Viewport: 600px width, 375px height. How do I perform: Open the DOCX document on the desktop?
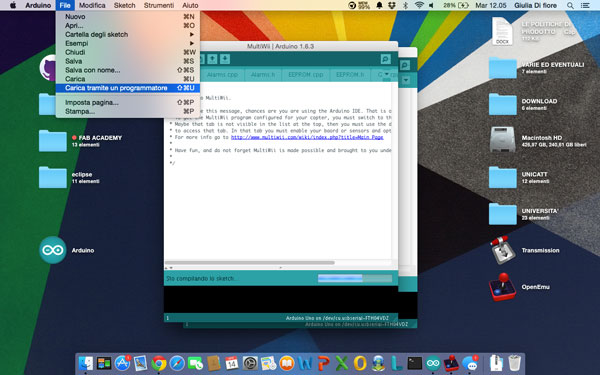(502, 31)
